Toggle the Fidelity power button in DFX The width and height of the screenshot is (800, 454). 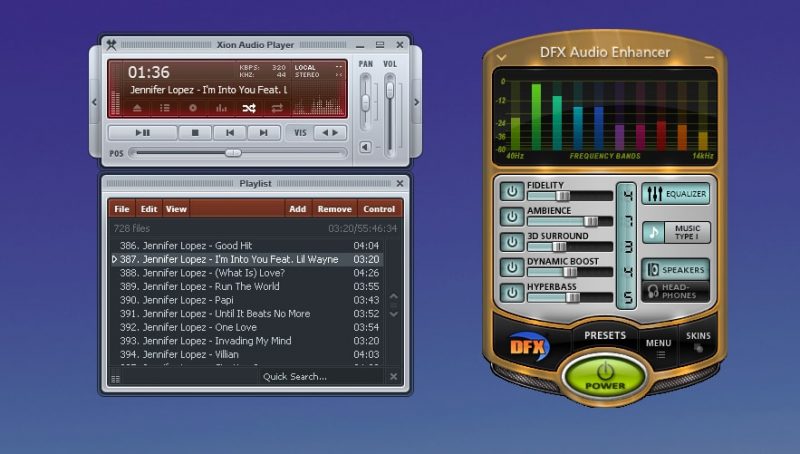click(x=512, y=191)
